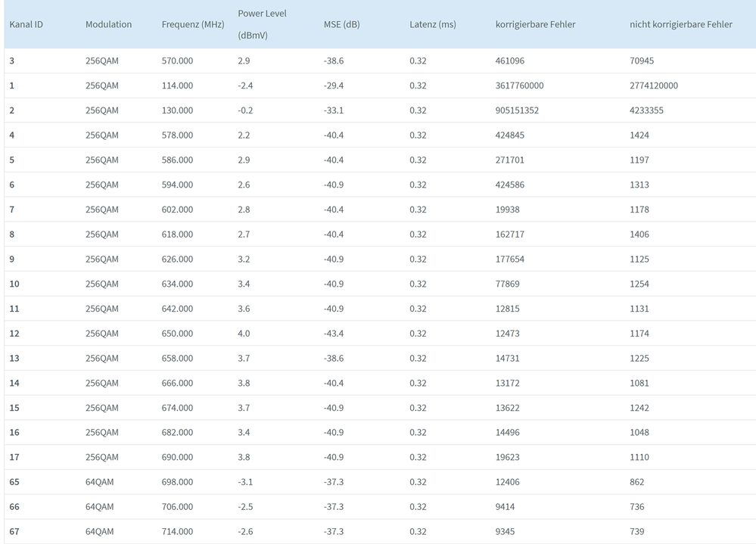Image resolution: width=756 pixels, height=544 pixels.
Task: Click frequency value 114.000
Action: pos(177,85)
